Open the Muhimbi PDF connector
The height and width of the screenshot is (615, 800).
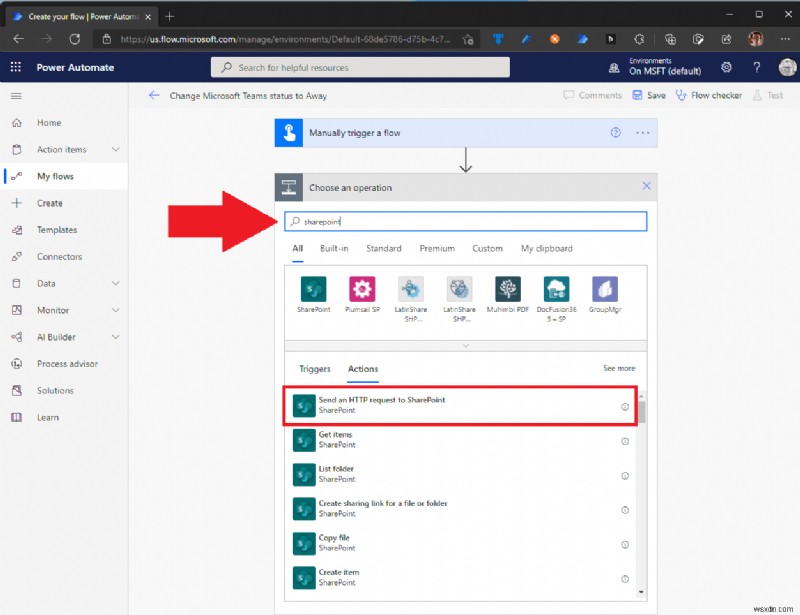[508, 292]
